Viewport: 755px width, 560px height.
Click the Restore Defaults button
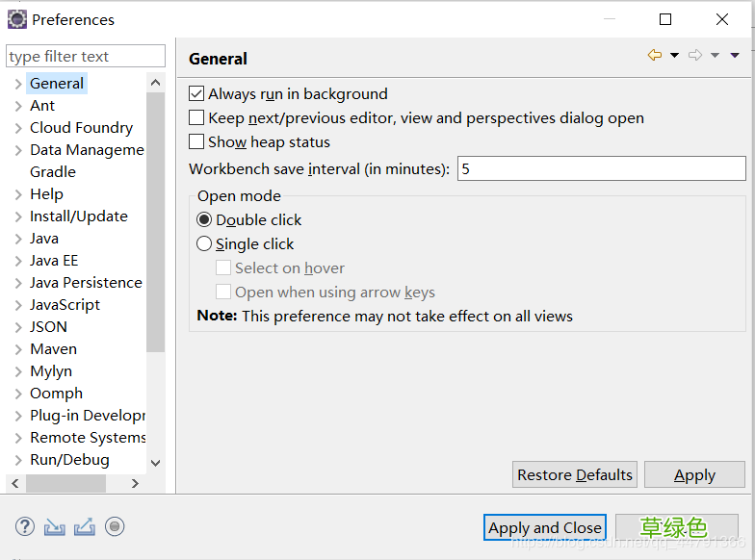[x=575, y=475]
